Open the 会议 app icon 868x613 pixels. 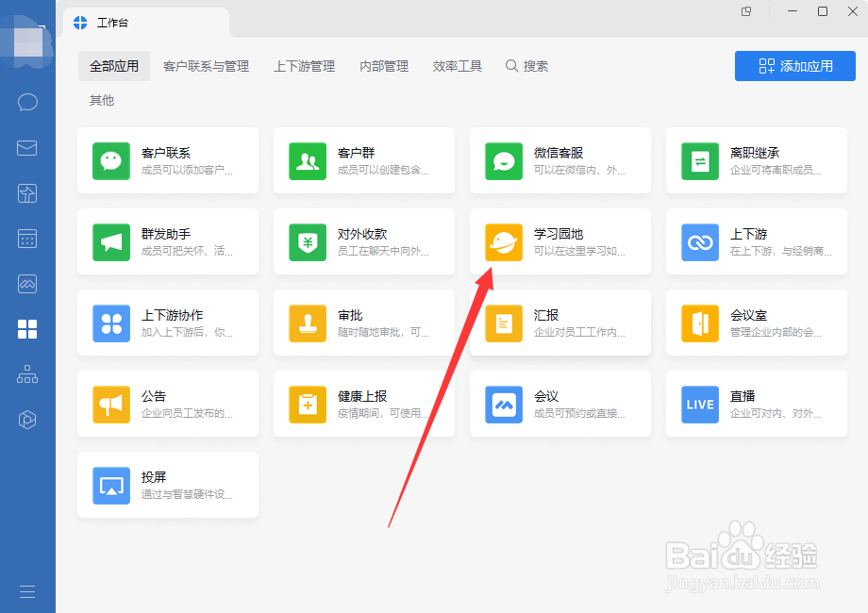[504, 405]
